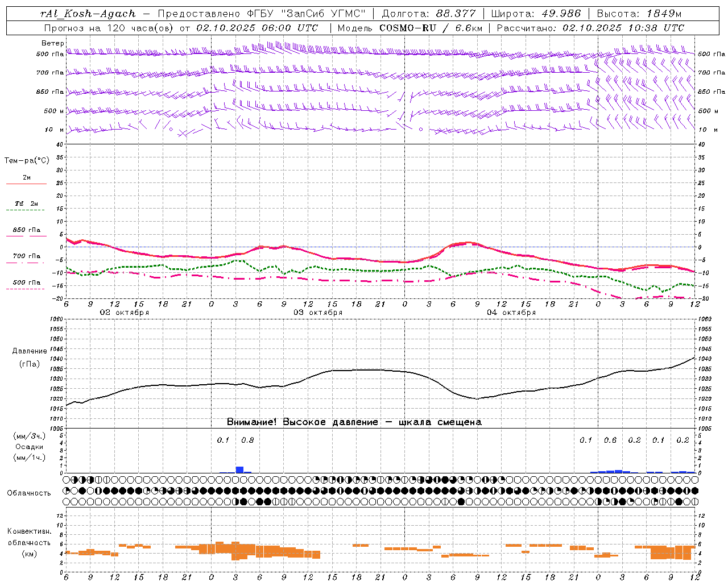This screenshot has width=728, height=582.
Task: Click the date label 02 октября
Action: (x=125, y=313)
